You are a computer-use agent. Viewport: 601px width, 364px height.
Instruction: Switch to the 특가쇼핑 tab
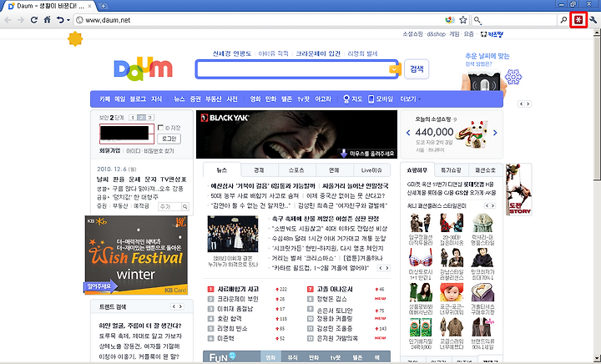point(451,169)
